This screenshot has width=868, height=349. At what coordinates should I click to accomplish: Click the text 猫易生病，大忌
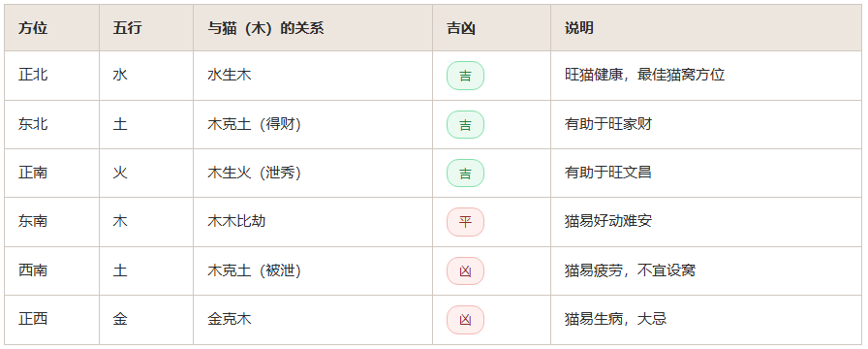pos(615,319)
